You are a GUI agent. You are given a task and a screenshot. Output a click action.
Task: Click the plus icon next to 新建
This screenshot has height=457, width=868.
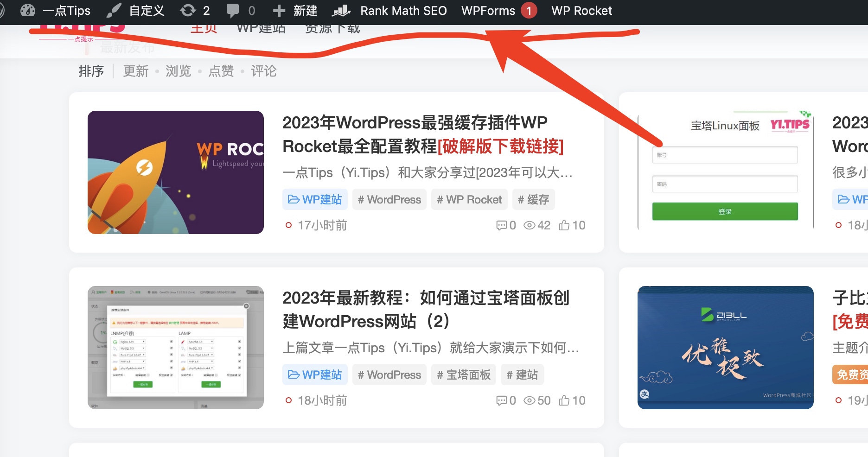coord(279,11)
